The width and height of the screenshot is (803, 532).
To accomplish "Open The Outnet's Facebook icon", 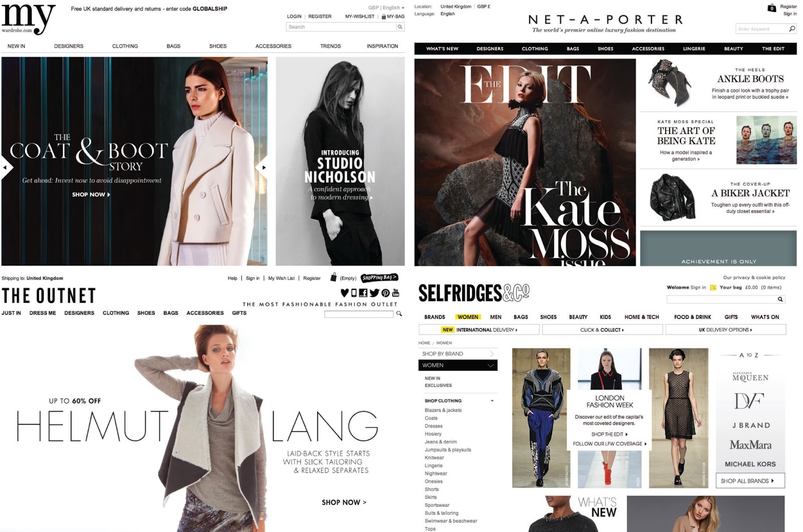I will 363,293.
